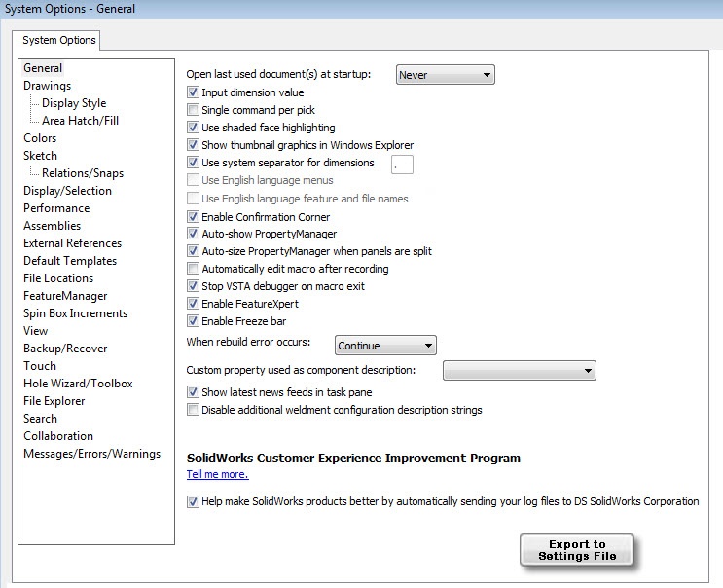Viewport: 723px width, 588px height.
Task: Select Default Templates
Action: coord(70,261)
